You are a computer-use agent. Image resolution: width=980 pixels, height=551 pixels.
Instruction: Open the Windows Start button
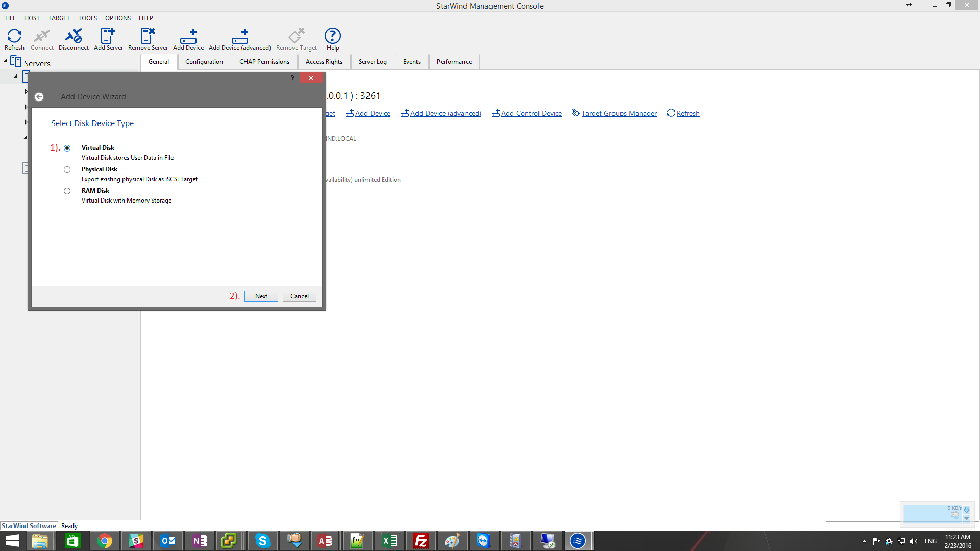12,541
